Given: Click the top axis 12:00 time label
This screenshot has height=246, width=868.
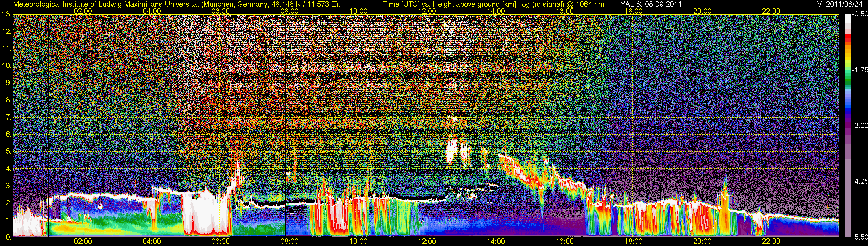Looking at the screenshot, I should (427, 11).
